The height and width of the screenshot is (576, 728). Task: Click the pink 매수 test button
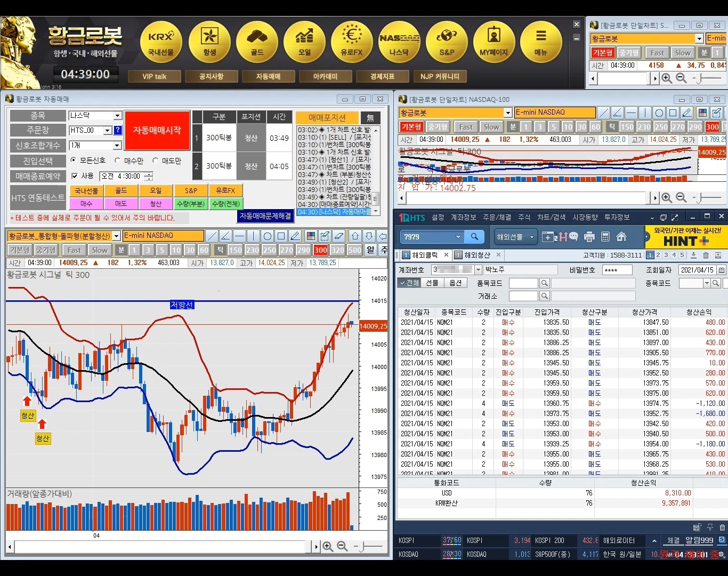coord(86,204)
